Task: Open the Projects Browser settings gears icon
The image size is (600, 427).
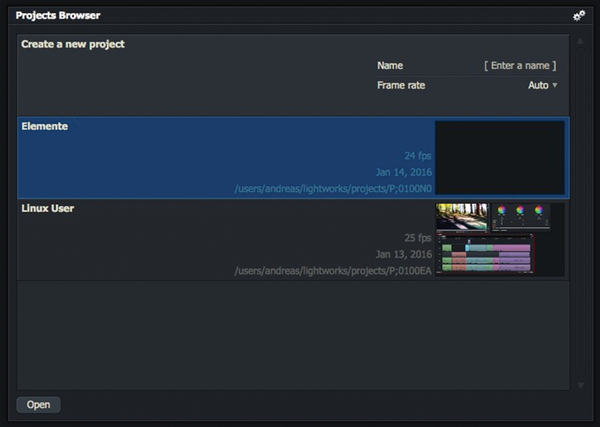Action: tap(579, 16)
